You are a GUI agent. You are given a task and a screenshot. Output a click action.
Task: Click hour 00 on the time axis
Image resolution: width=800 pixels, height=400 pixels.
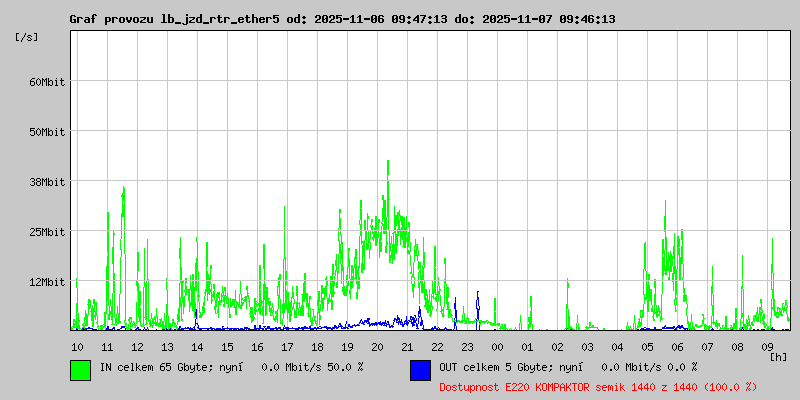tap(497, 346)
